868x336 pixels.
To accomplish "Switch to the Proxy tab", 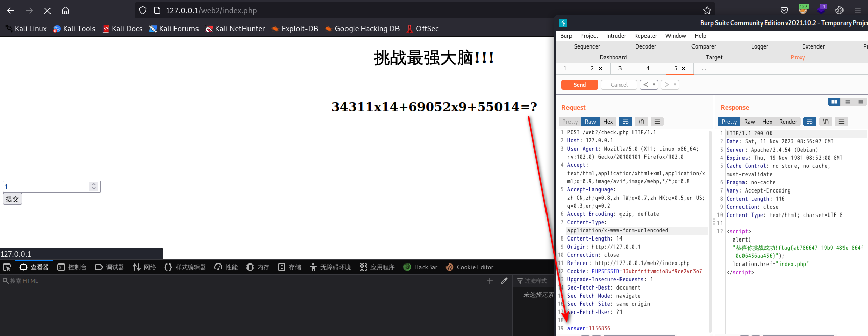I will click(798, 57).
